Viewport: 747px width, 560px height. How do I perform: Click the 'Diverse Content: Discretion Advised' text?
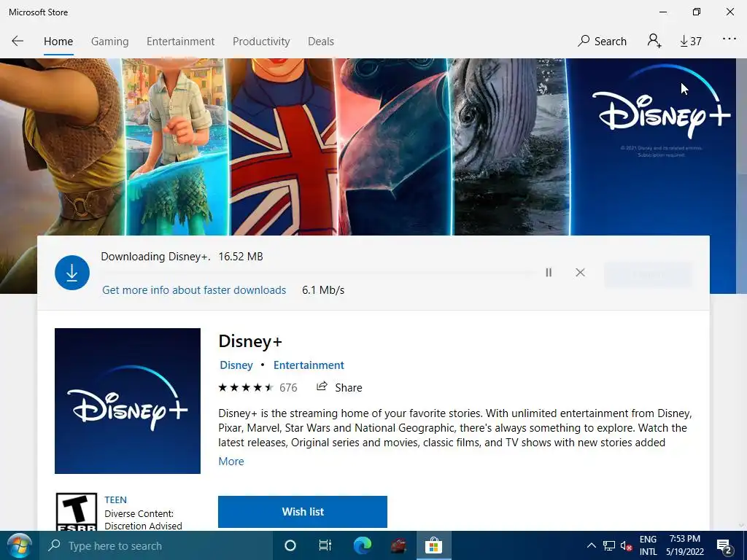click(143, 520)
